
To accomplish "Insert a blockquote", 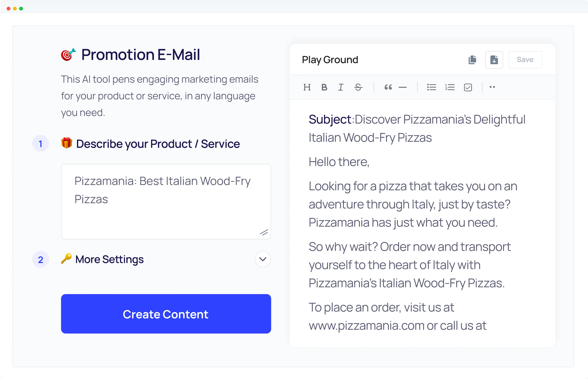I will click(388, 87).
